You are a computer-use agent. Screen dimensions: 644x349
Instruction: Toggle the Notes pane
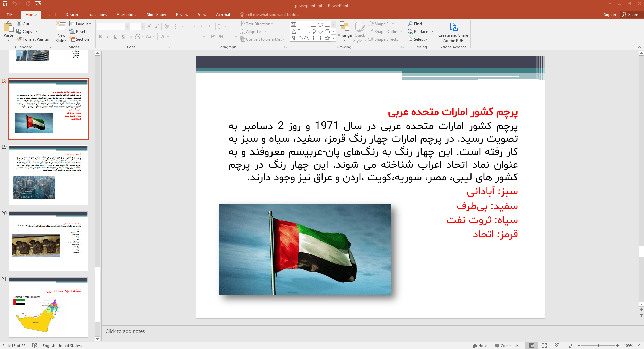(481, 346)
